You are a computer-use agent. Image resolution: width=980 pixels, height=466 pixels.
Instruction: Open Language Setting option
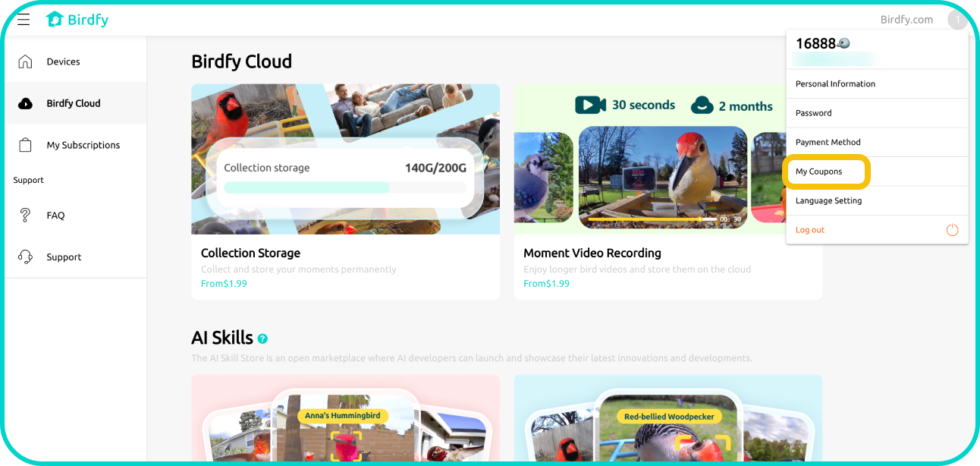[828, 201]
